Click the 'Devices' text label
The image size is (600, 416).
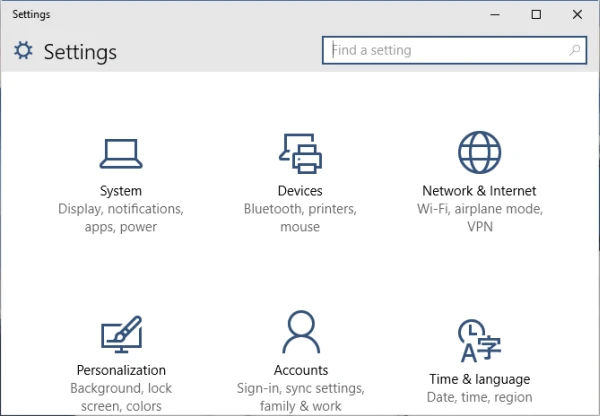[300, 191]
